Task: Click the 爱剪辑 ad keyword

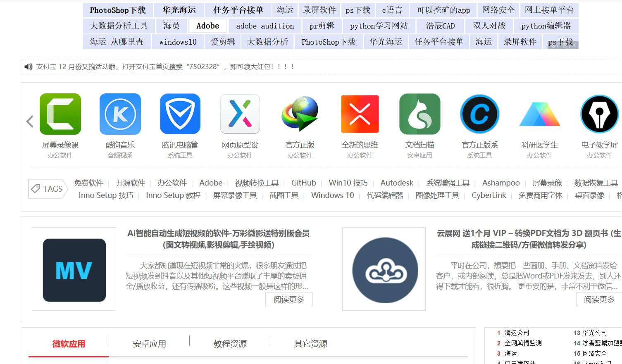Action: coord(223,42)
